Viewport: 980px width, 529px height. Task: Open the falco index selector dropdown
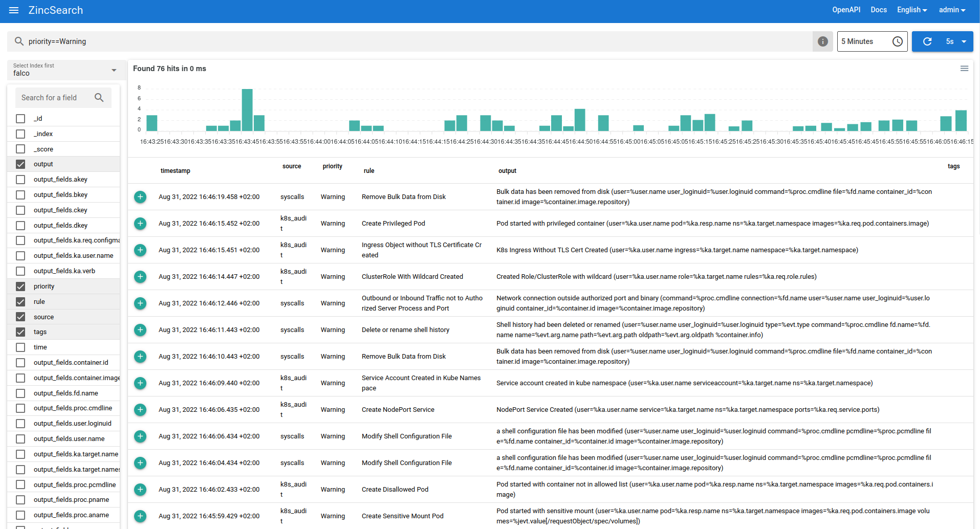[x=64, y=70]
